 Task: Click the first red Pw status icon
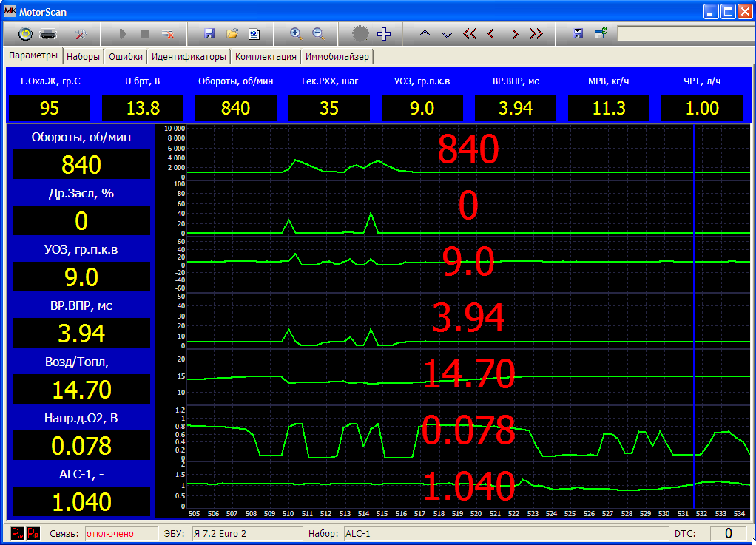(17, 533)
